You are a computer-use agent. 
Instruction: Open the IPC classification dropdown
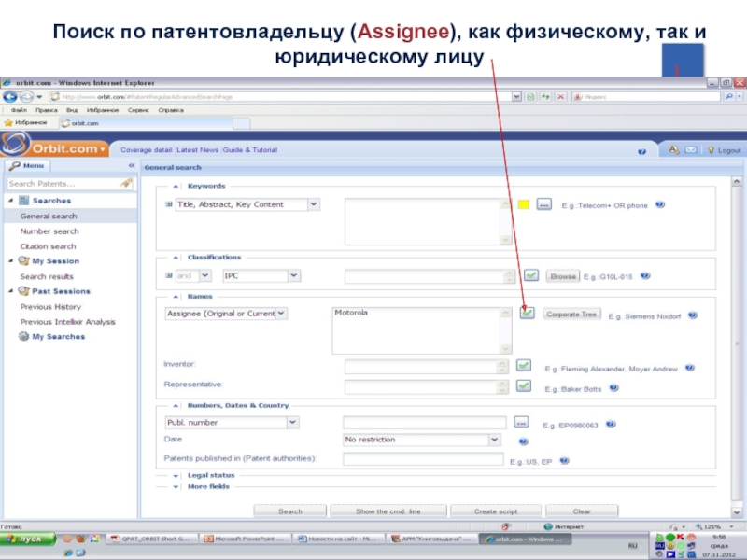coord(293,275)
